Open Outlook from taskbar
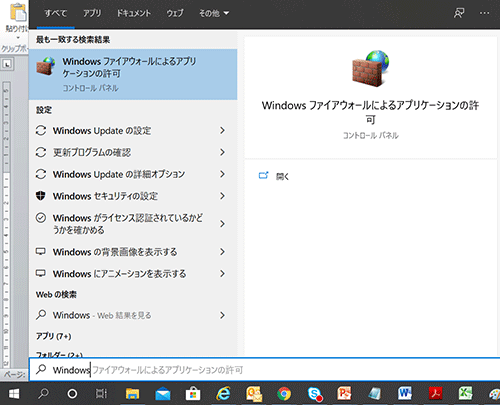The height and width of the screenshot is (405, 500). pos(254,394)
